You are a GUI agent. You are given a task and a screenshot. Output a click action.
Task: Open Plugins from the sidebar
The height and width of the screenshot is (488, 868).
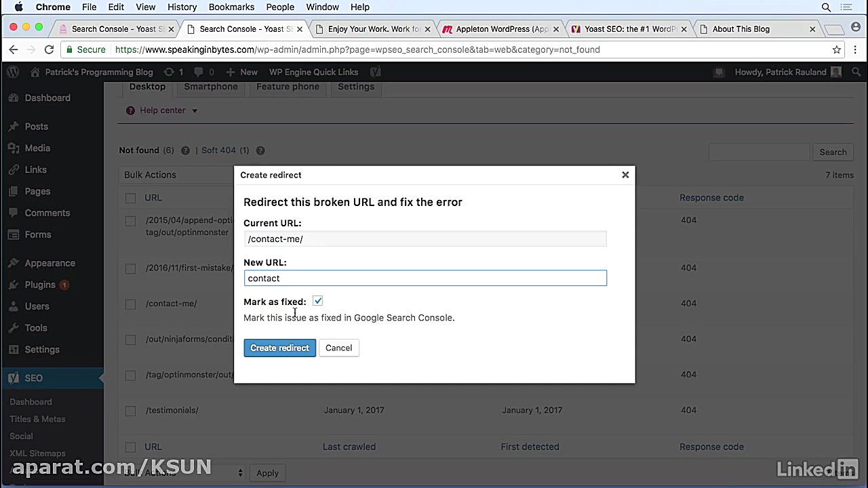(x=40, y=285)
